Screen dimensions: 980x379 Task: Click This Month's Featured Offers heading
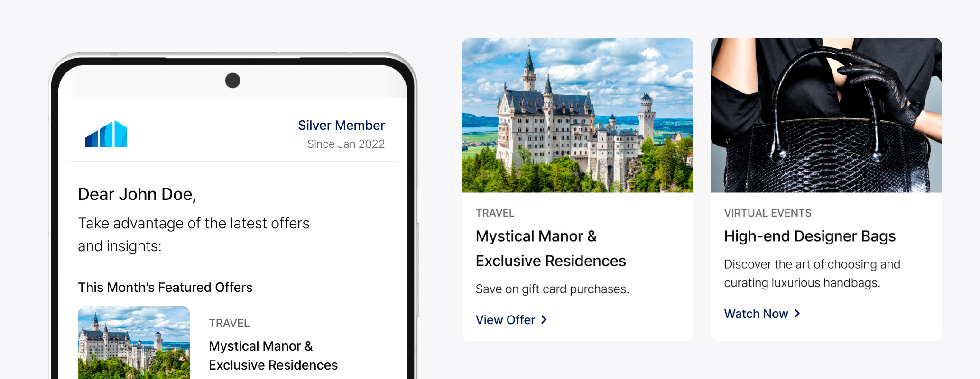pos(165,287)
